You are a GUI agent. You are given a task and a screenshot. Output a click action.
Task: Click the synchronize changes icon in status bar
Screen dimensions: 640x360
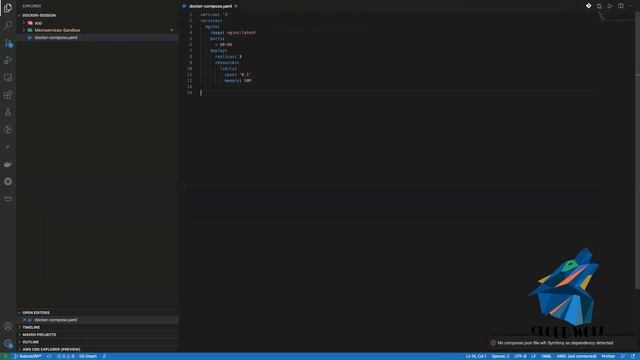pos(49,356)
